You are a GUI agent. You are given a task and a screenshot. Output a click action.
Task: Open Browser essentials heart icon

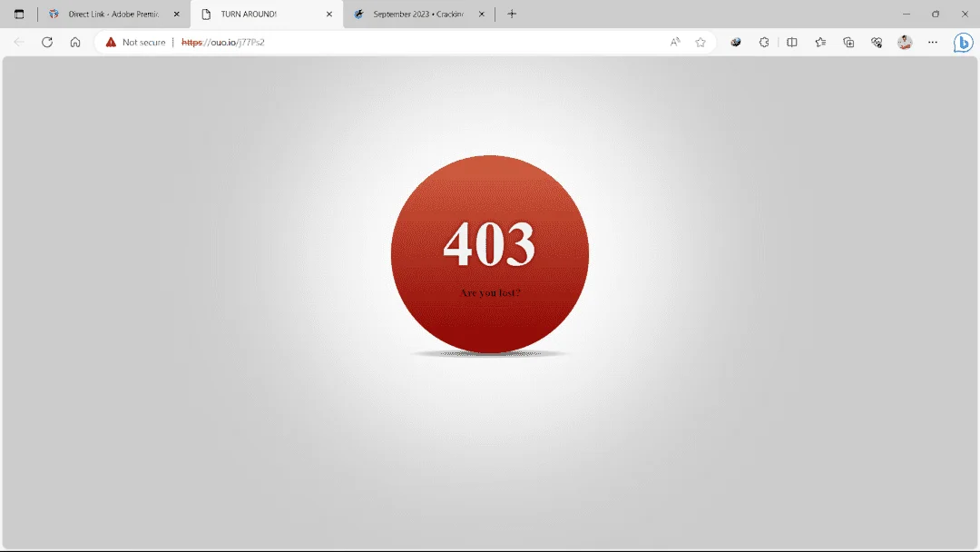(x=877, y=42)
